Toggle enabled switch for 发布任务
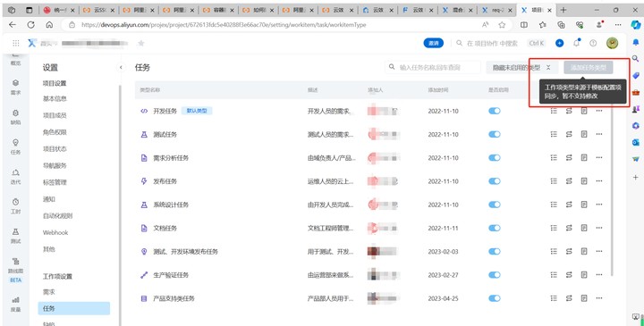 [x=495, y=181]
